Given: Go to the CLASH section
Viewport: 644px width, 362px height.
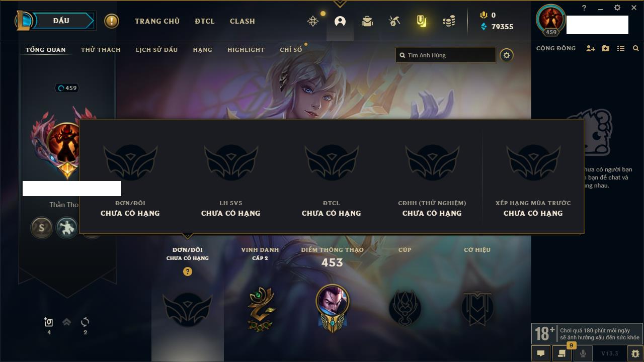Looking at the screenshot, I should (x=243, y=21).
